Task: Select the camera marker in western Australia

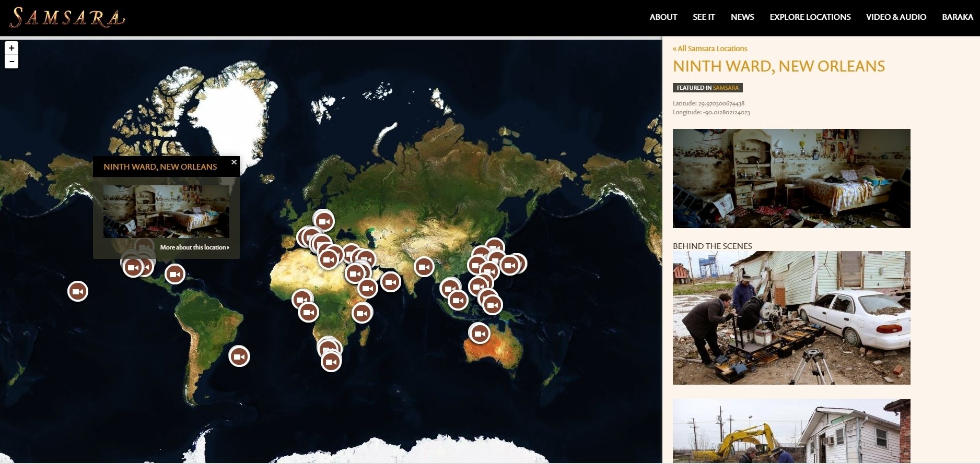Action: (x=480, y=334)
